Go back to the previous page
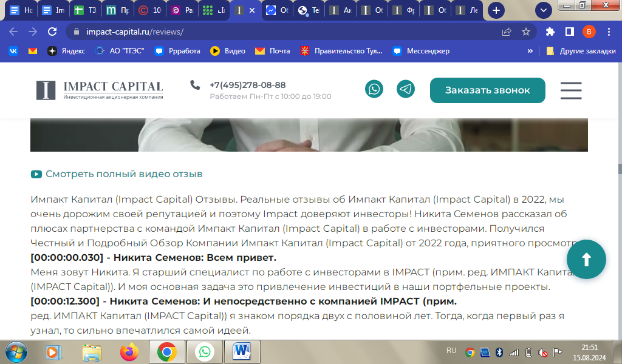Image resolution: width=622 pixels, height=364 pixels. click(13, 32)
